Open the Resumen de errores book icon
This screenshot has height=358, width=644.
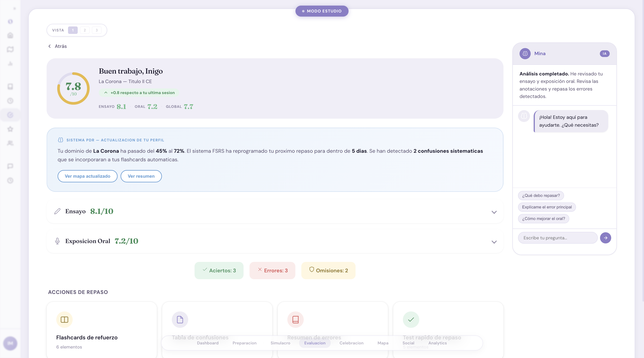296,319
